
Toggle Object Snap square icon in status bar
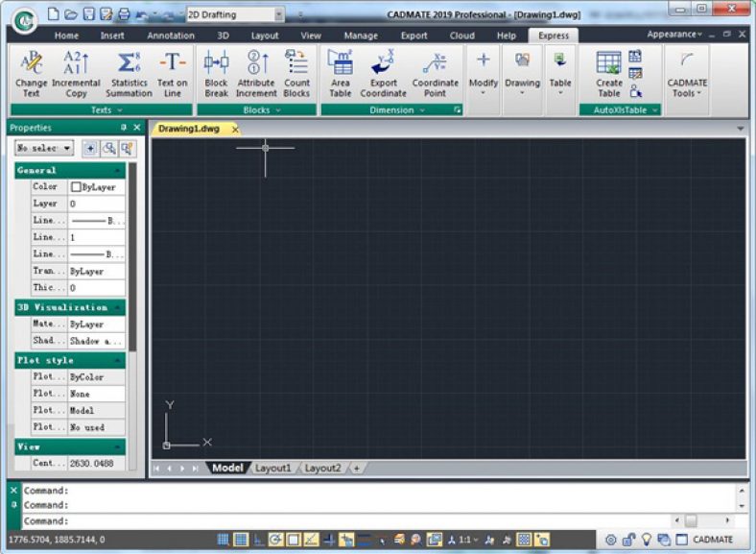[x=294, y=540]
